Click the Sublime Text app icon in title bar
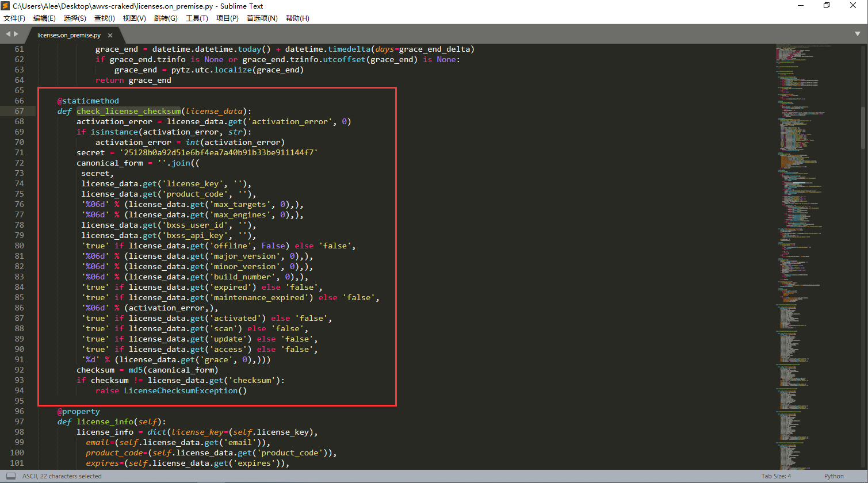The image size is (868, 483). (5, 6)
